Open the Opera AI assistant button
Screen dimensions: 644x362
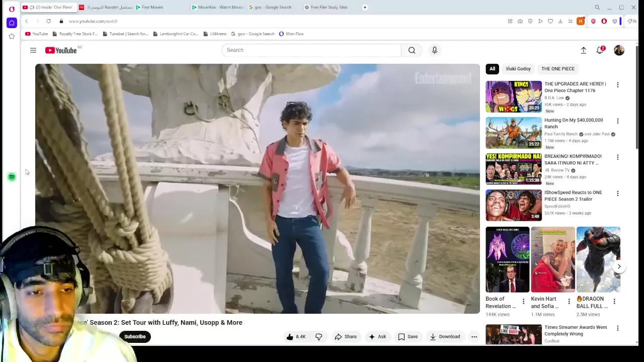click(x=632, y=21)
